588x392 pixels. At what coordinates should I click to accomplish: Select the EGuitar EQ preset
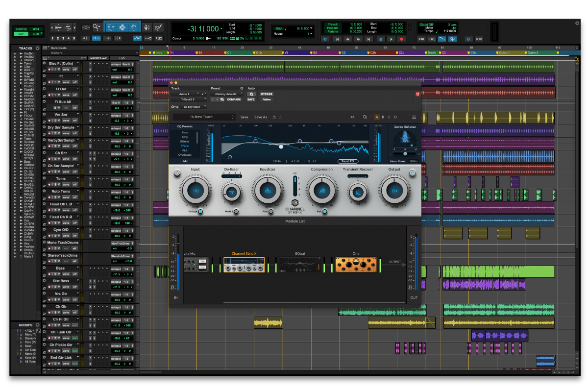(x=185, y=141)
